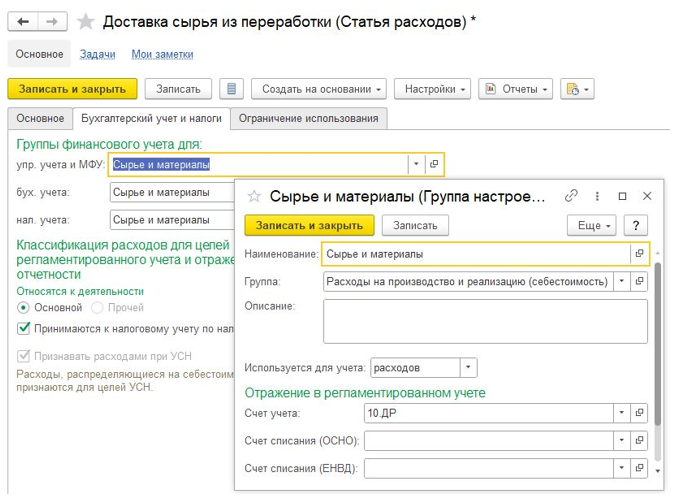
Task: Expand the Группа dropdown arrow
Action: (622, 282)
